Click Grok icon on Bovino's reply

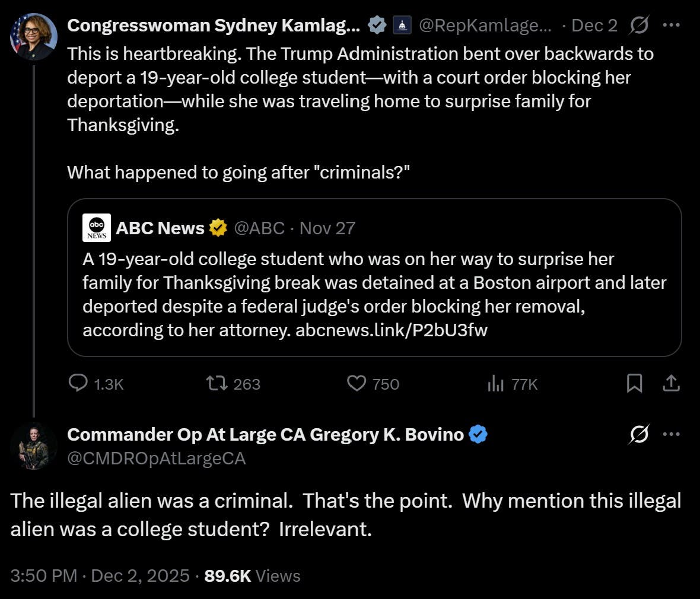pos(639,435)
